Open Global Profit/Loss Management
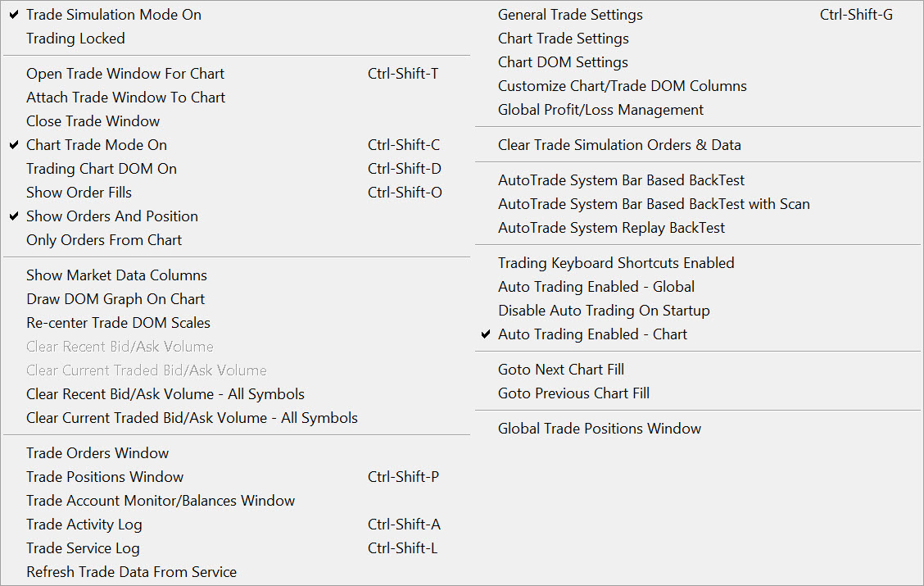 click(x=600, y=110)
